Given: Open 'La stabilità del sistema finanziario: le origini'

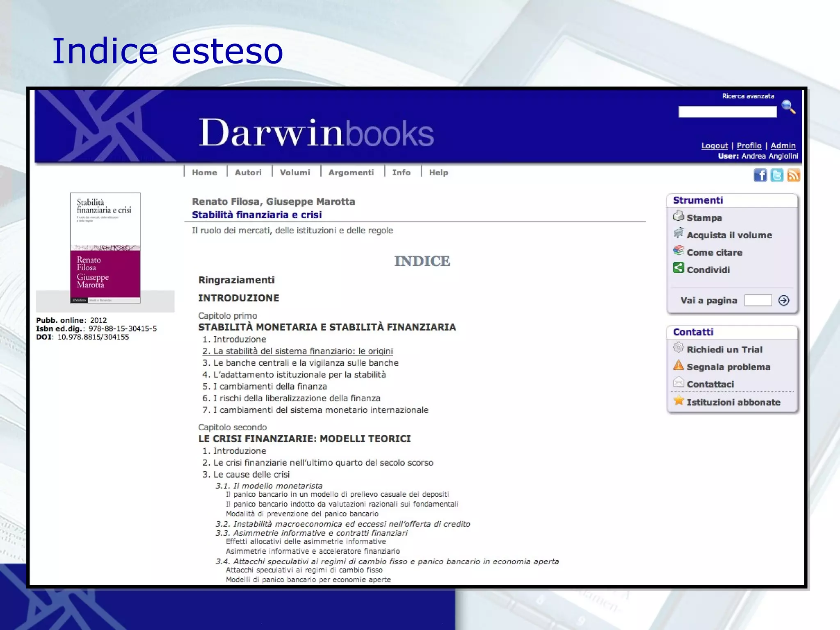Looking at the screenshot, I should tap(297, 352).
